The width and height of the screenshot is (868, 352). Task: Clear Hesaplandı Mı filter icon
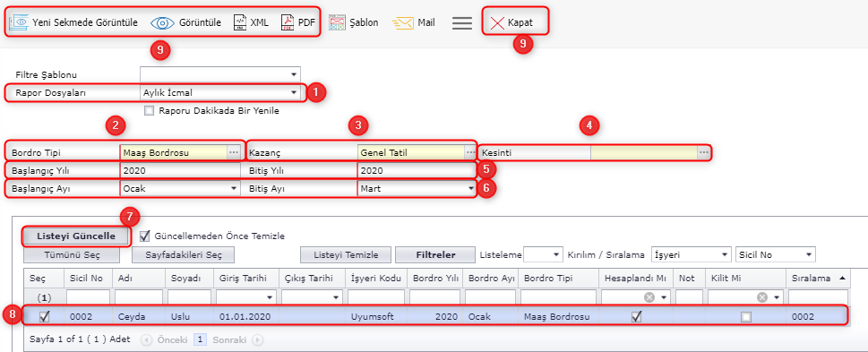coord(649,297)
